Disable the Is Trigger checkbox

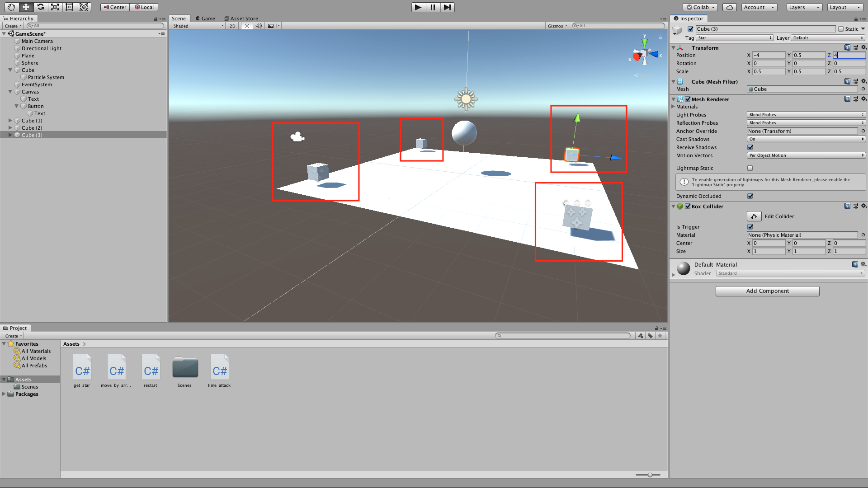pyautogui.click(x=750, y=227)
